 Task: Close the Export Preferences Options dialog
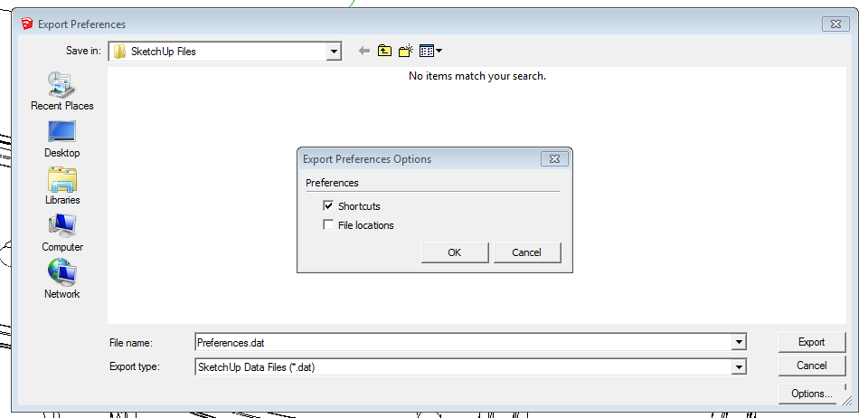554,159
